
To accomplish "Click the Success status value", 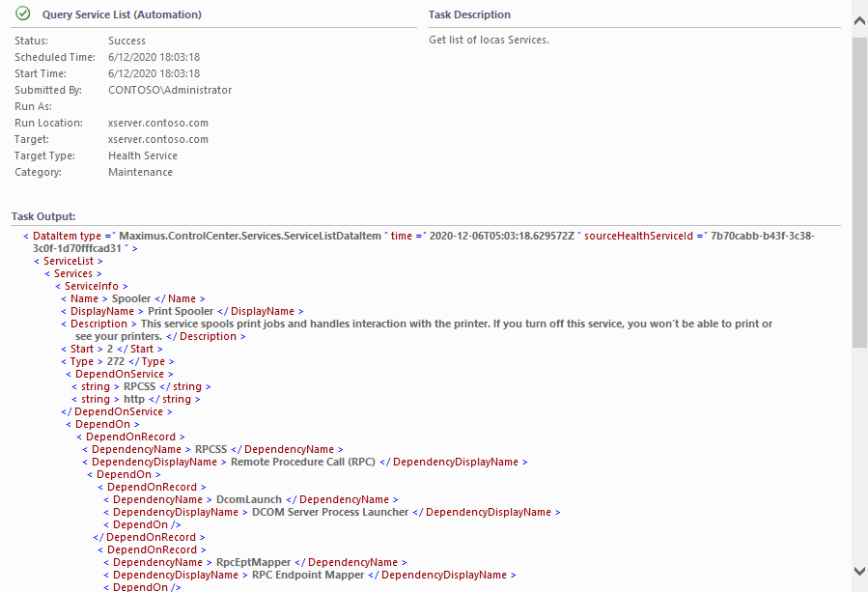I will point(126,42).
